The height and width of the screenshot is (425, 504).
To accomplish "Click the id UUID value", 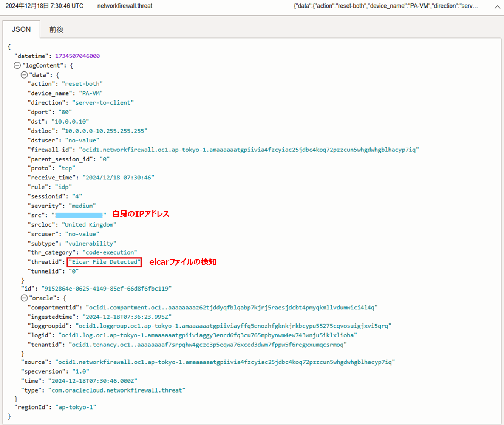I will (x=106, y=289).
